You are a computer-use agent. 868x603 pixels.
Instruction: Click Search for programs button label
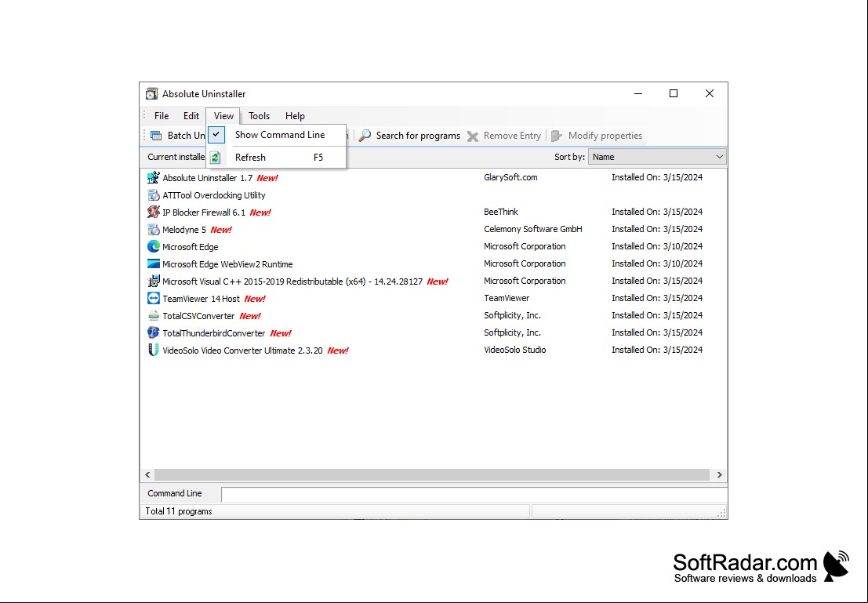[418, 136]
